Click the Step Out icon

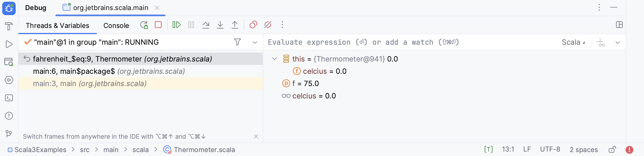pyautogui.click(x=235, y=25)
